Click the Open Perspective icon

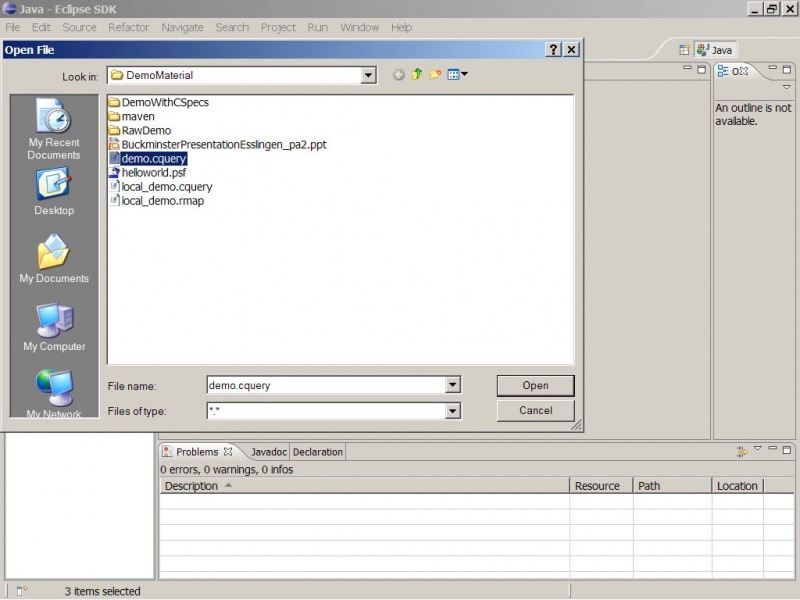click(684, 50)
